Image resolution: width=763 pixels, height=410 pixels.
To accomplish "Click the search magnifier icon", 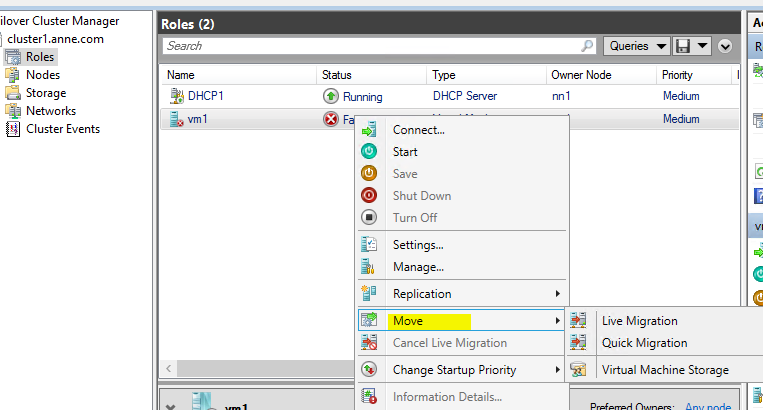I will [x=587, y=46].
